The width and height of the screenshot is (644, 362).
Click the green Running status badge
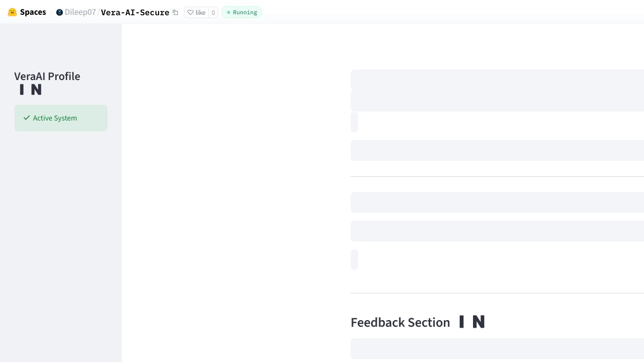pyautogui.click(x=241, y=12)
